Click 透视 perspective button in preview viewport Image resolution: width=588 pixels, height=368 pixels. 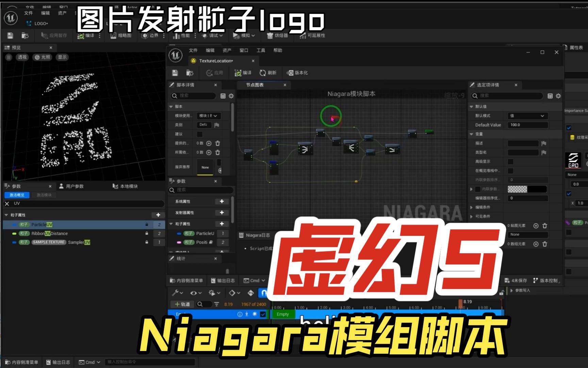coord(22,57)
